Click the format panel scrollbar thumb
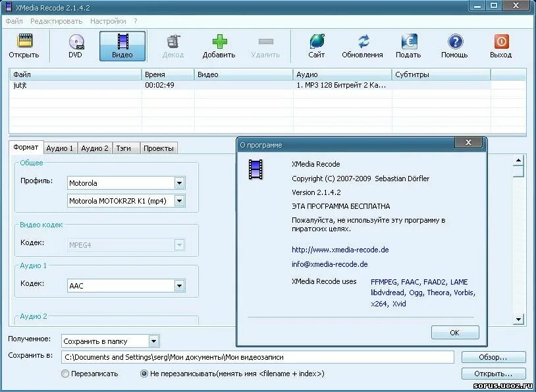Image resolution: width=536 pixels, height=392 pixels. tap(518, 171)
